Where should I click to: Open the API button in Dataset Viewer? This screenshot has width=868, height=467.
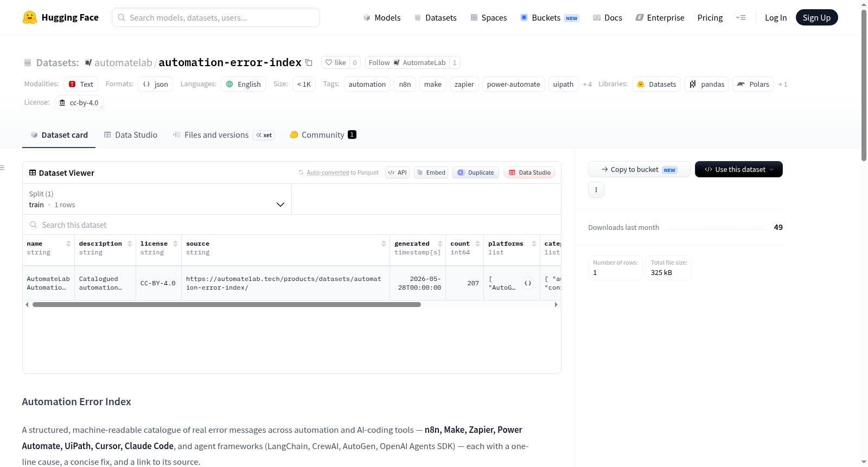pos(397,172)
